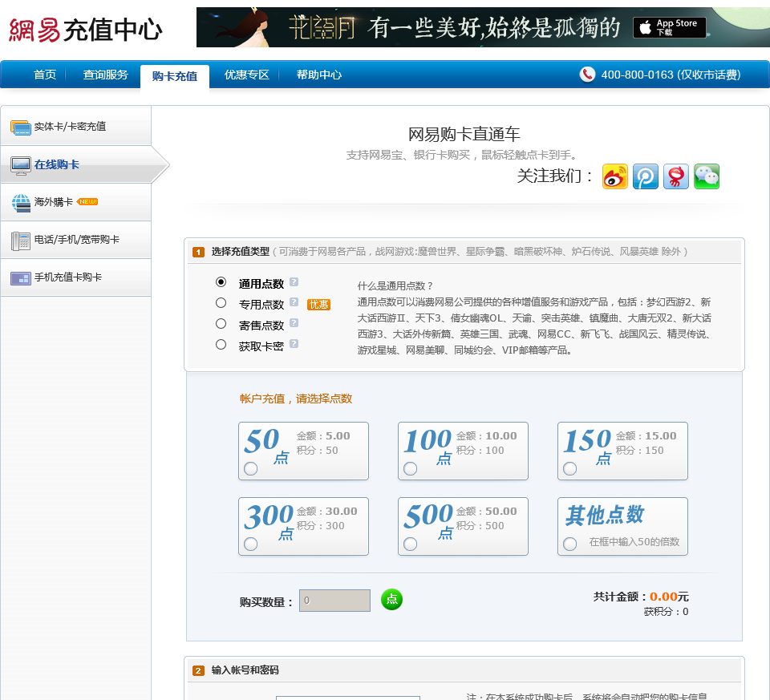The width and height of the screenshot is (770, 700).
Task: Open the 帮助中心 tab
Action: [318, 75]
